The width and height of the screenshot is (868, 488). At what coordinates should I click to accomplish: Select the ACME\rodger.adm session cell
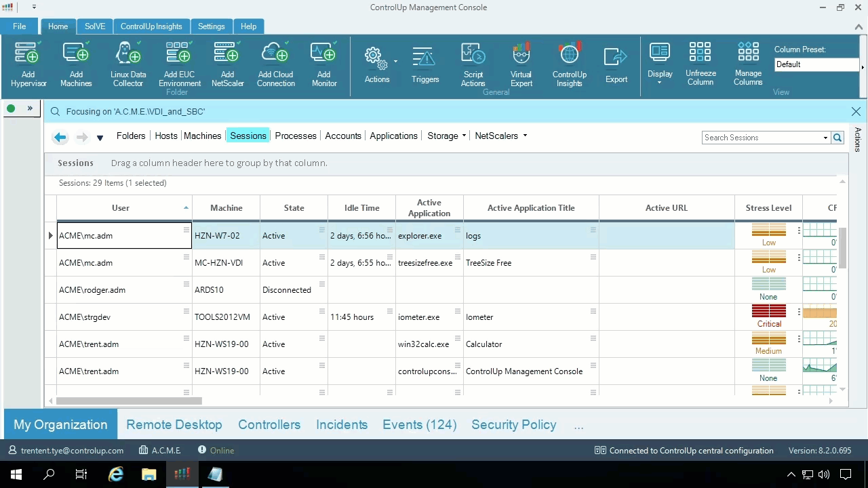click(x=124, y=290)
